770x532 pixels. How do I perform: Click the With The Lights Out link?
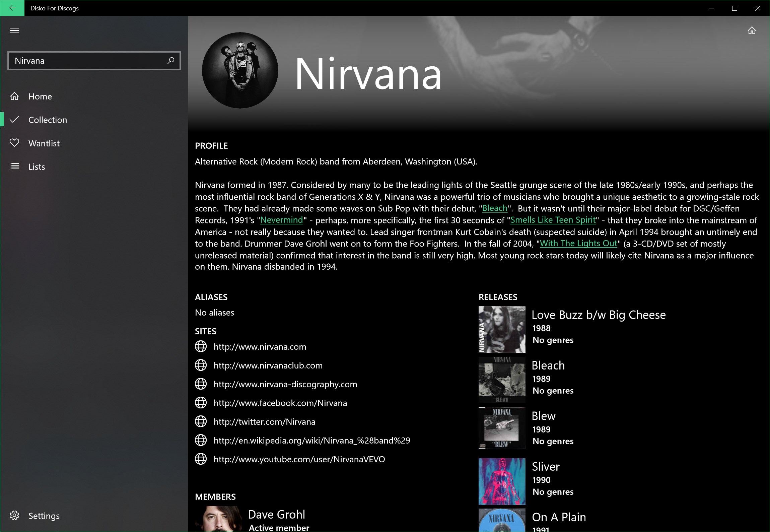coord(578,244)
